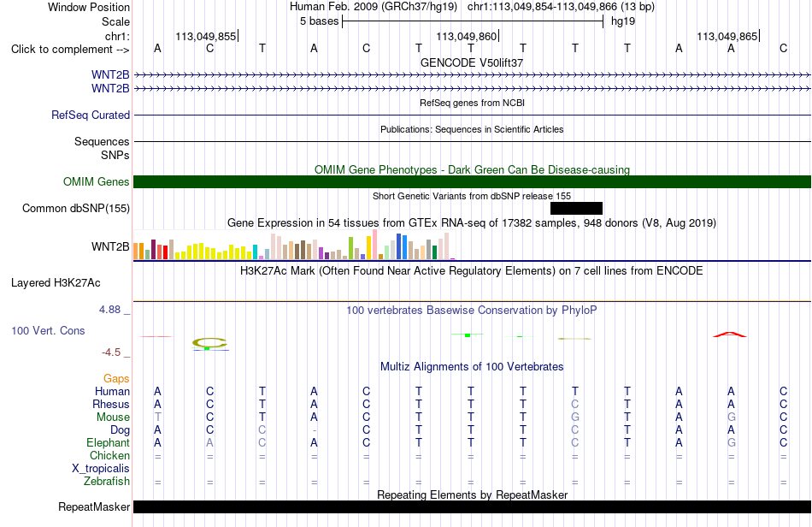Open the GTEx Gene Expression track title
Image resolution: width=812 pixels, height=527 pixels.
tap(472, 222)
